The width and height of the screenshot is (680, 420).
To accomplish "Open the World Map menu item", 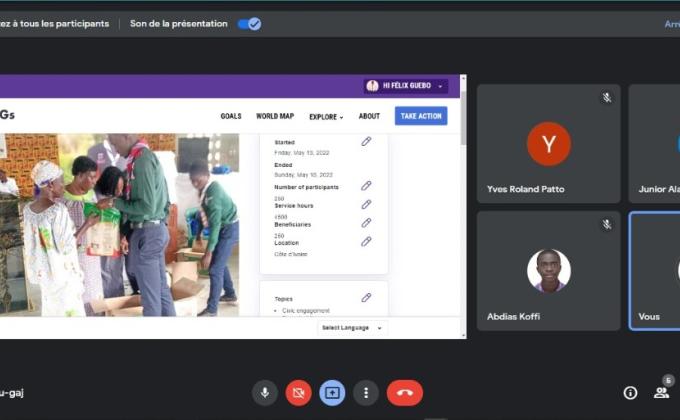I will coord(275,116).
